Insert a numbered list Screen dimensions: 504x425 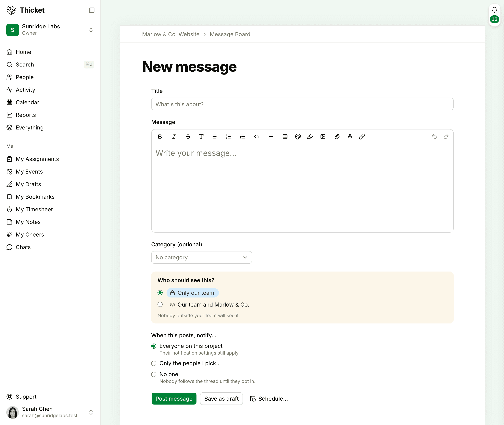(x=228, y=137)
